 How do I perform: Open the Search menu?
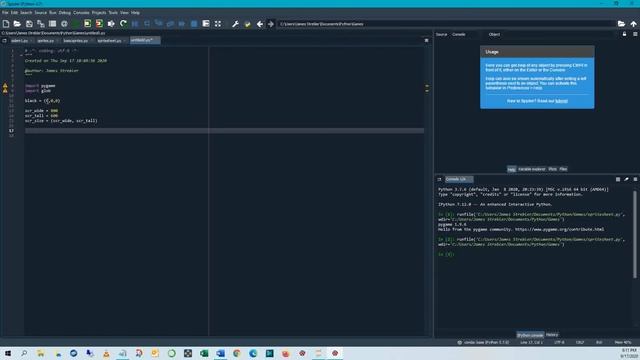pos(26,13)
